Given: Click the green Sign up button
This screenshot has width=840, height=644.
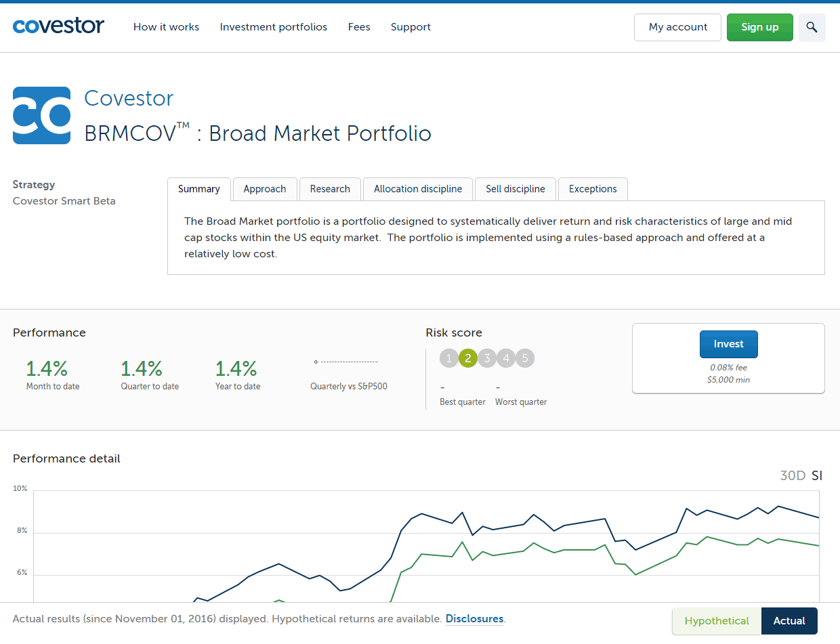Looking at the screenshot, I should pos(760,27).
